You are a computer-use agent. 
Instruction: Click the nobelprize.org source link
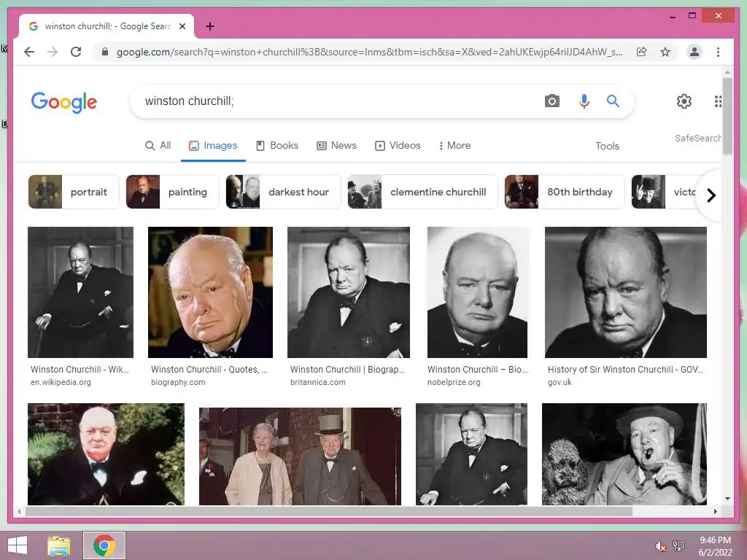click(x=454, y=382)
